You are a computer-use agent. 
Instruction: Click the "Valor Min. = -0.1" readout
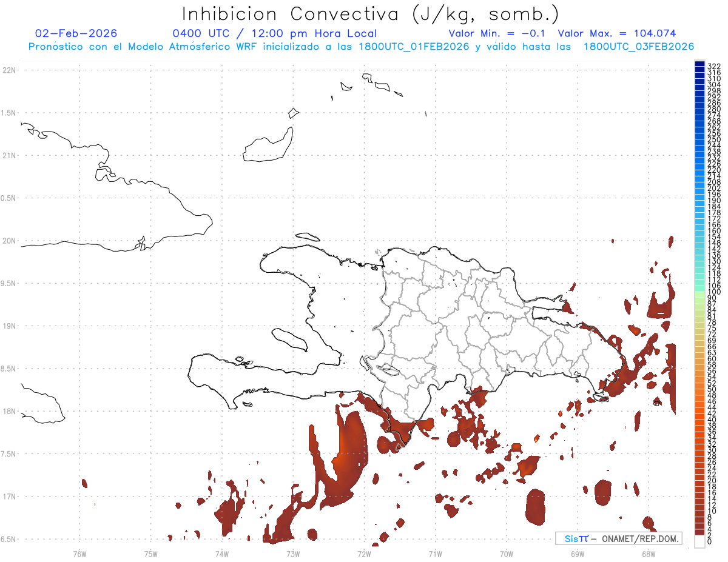[x=498, y=33]
